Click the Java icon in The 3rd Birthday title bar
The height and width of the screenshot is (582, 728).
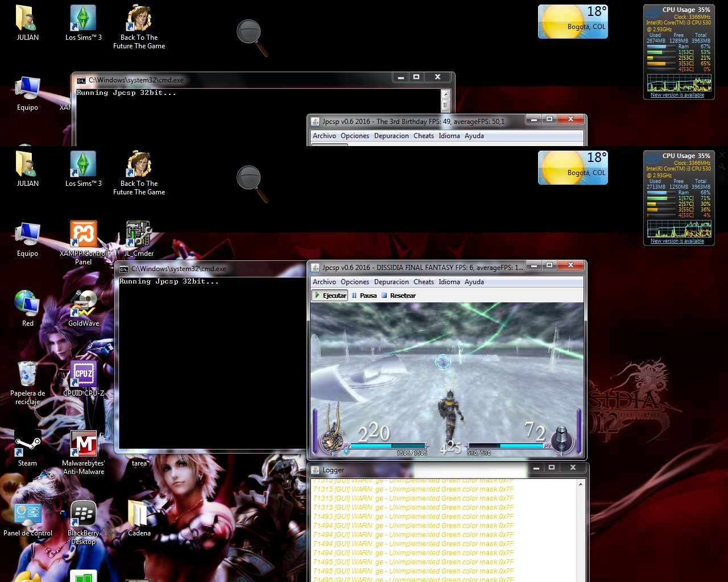[315, 121]
